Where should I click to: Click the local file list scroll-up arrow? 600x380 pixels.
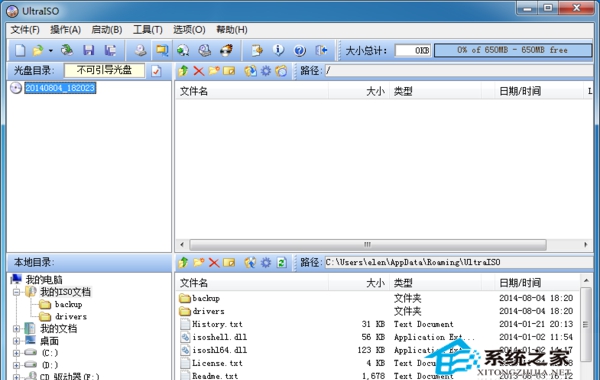tap(586, 281)
